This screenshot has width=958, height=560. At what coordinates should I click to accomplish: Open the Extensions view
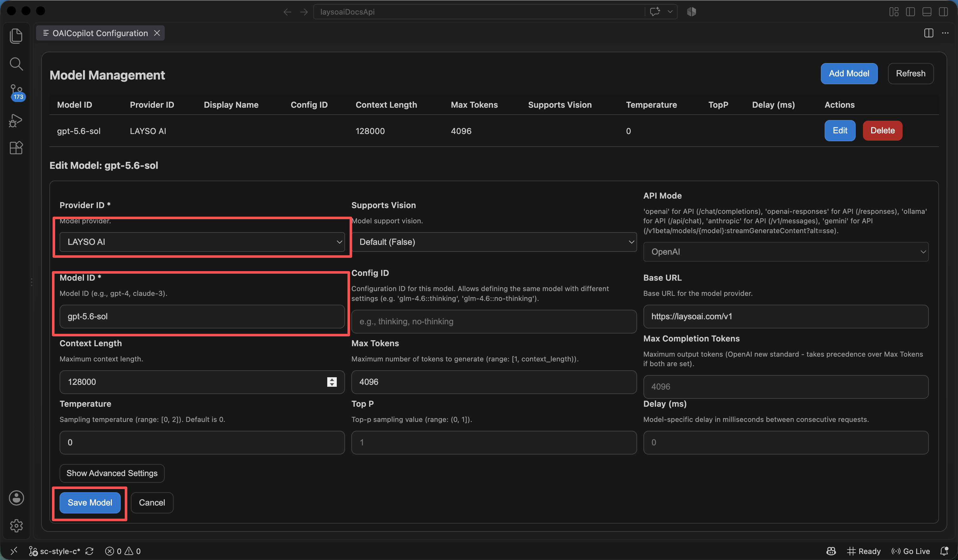[16, 148]
